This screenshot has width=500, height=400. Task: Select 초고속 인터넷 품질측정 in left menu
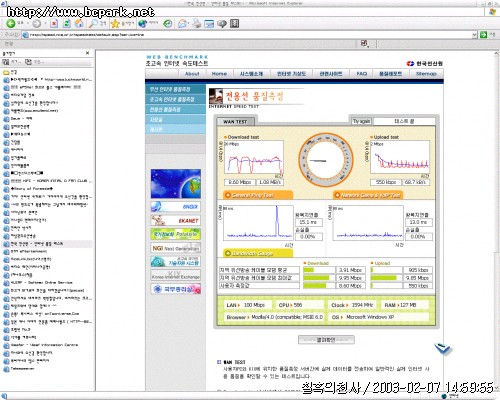(x=175, y=99)
